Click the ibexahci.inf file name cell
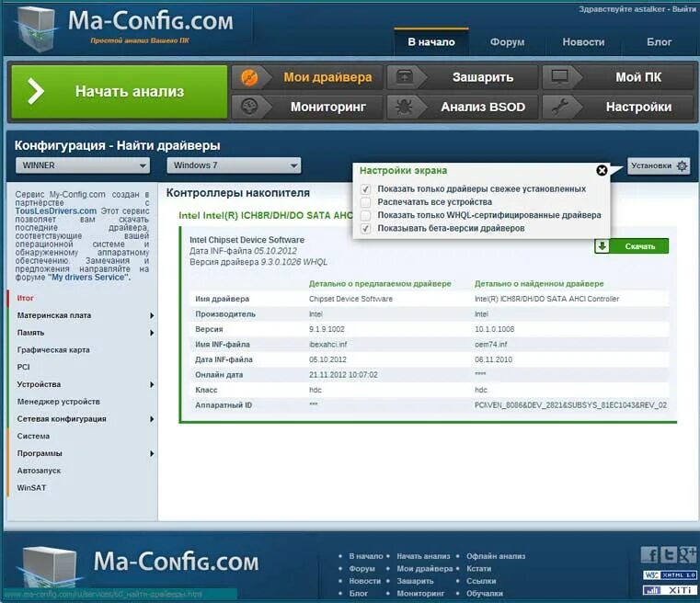Viewport: 700px width, 603px height. point(328,345)
